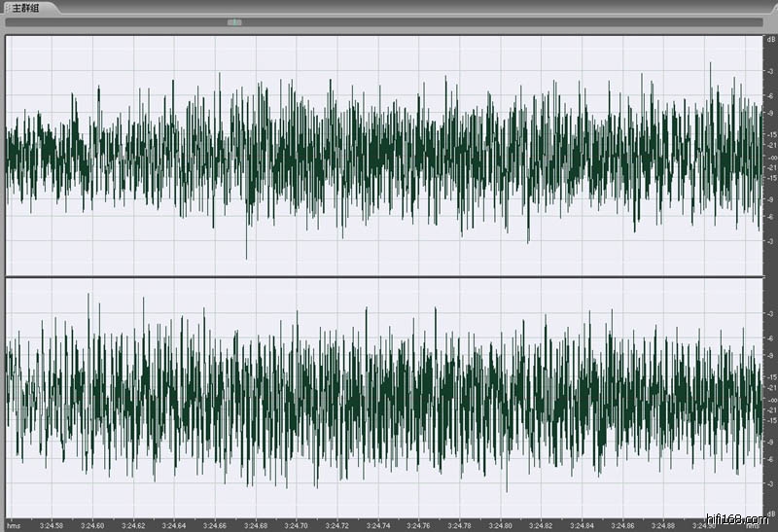
Task: Click the 3:24.64 mark on time ruler
Action: (x=175, y=525)
